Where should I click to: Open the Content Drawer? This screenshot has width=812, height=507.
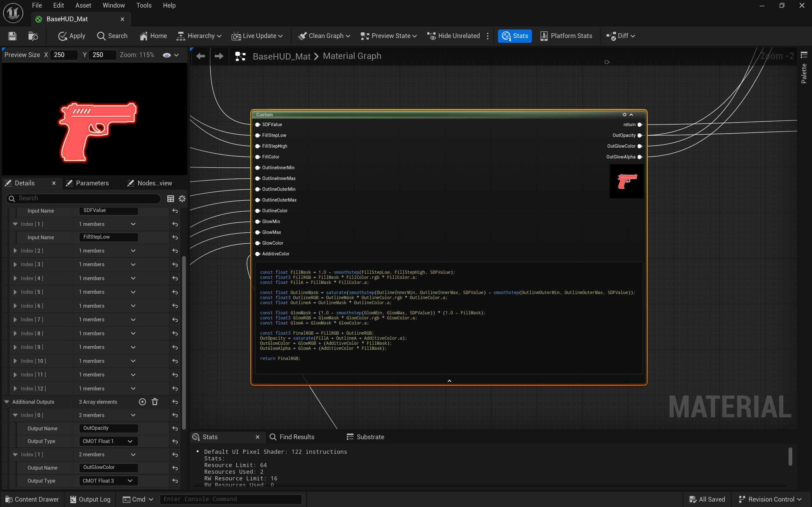[32, 499]
